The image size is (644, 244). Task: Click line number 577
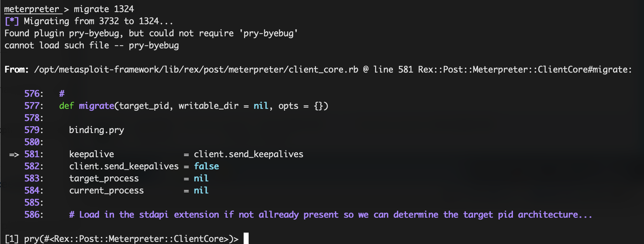[32, 106]
